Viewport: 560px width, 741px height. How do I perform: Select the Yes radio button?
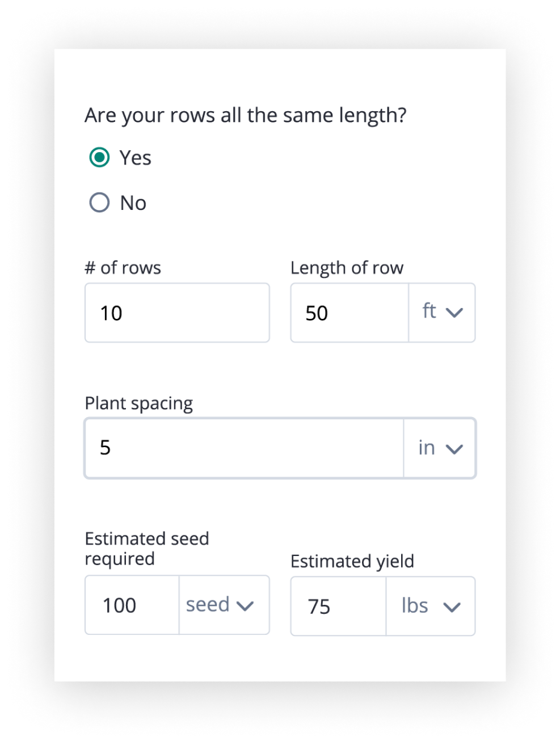point(100,157)
